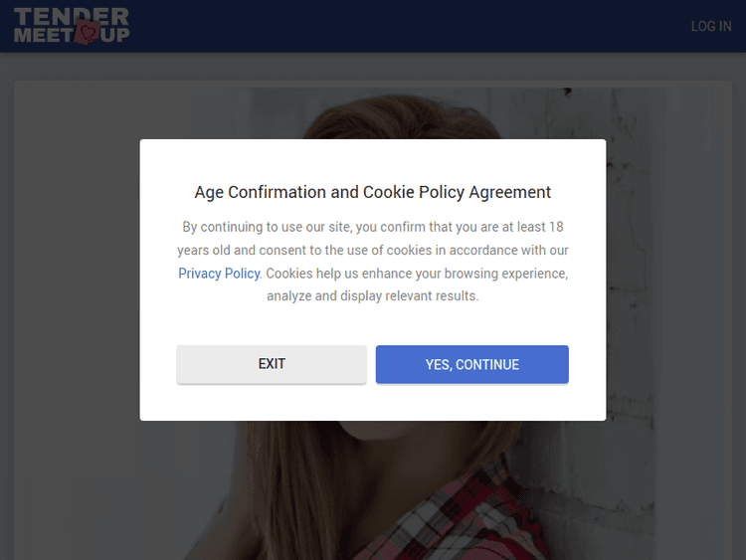Viewport: 746px width, 560px height.
Task: Open the LOG IN page
Action: [710, 26]
